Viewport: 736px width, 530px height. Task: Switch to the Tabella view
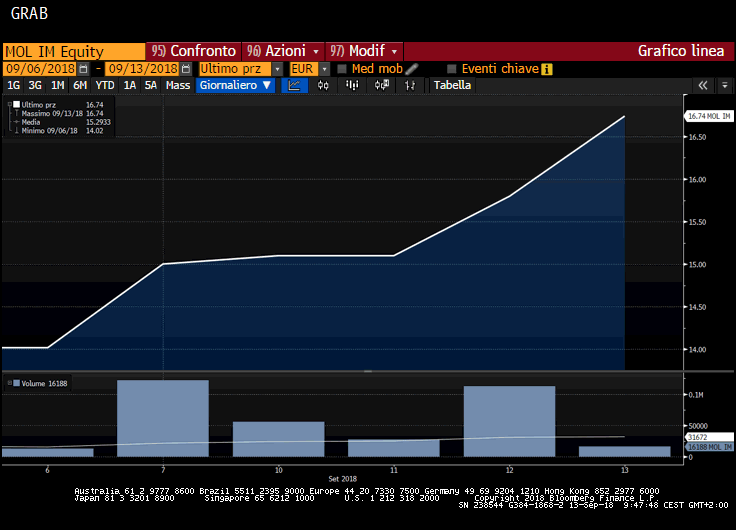[453, 86]
